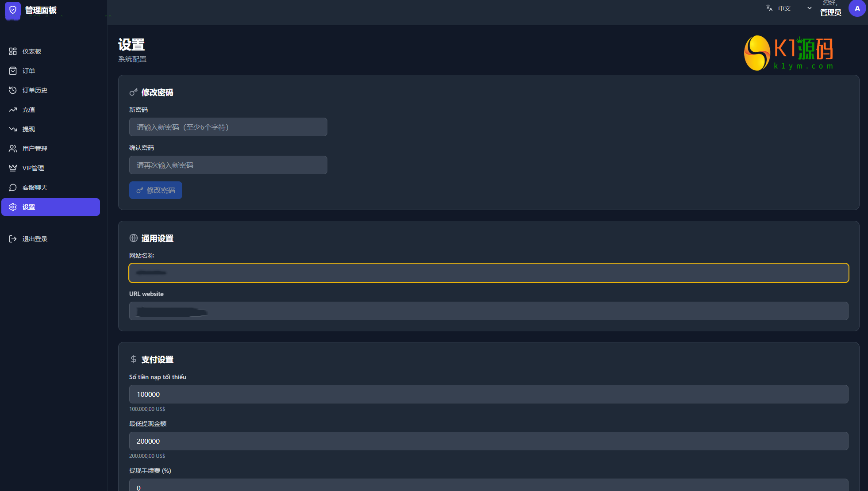
Task: Click the 订单 shopping bag icon
Action: (x=13, y=71)
